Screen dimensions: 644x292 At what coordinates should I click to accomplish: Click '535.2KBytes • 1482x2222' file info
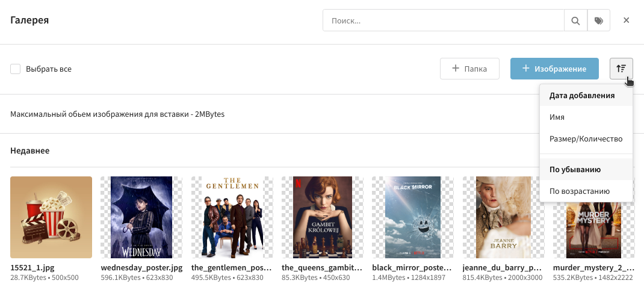[x=593, y=278]
